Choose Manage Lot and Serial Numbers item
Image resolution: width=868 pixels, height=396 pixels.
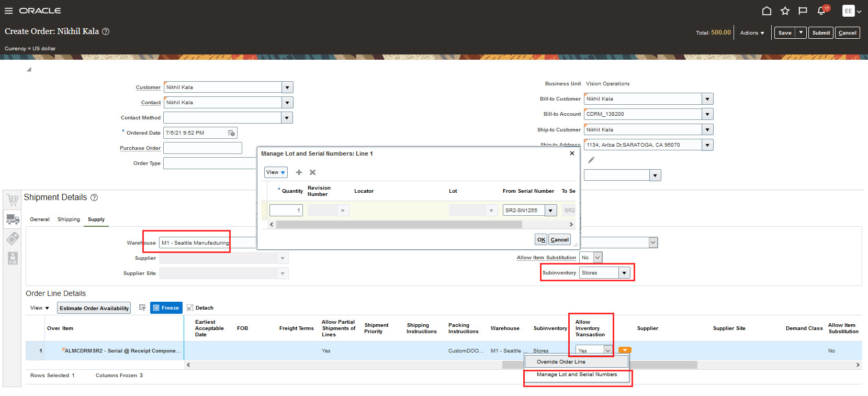577,375
